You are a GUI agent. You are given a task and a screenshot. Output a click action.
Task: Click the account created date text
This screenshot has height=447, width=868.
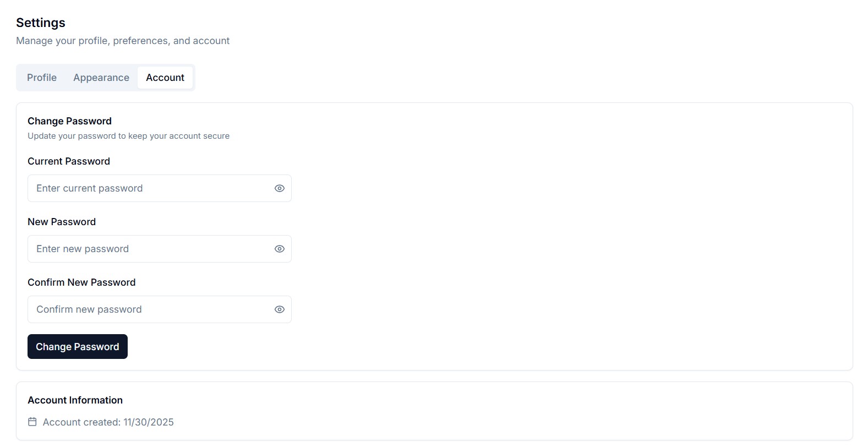(x=108, y=422)
